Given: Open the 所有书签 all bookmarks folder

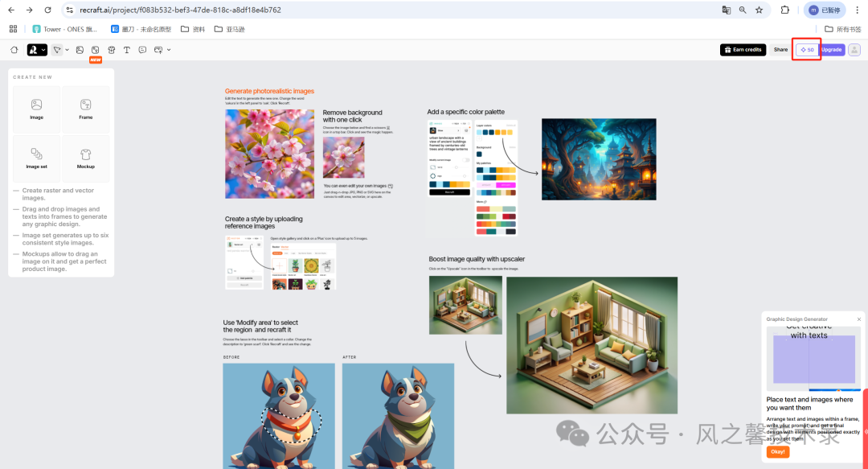Looking at the screenshot, I should [842, 29].
